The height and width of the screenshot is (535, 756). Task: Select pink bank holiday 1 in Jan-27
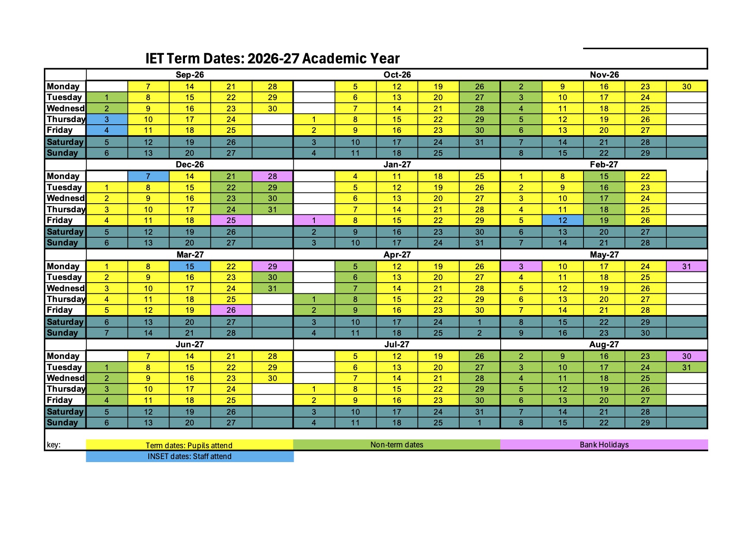(x=314, y=220)
